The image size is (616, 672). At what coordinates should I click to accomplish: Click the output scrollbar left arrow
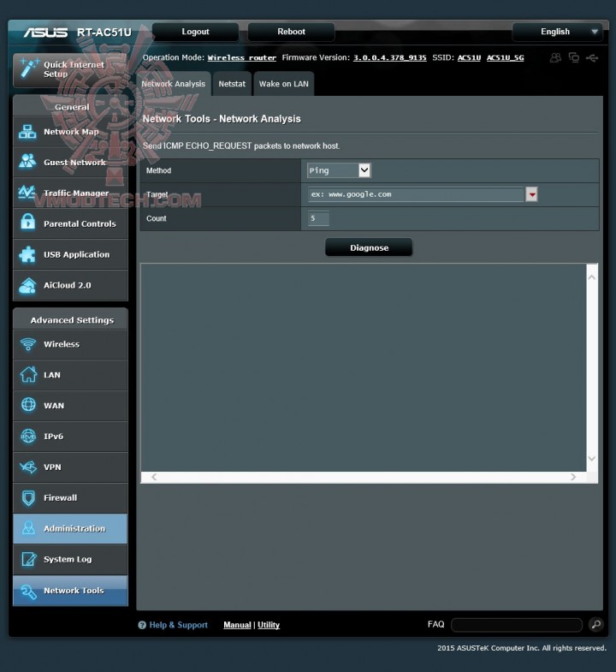point(154,477)
